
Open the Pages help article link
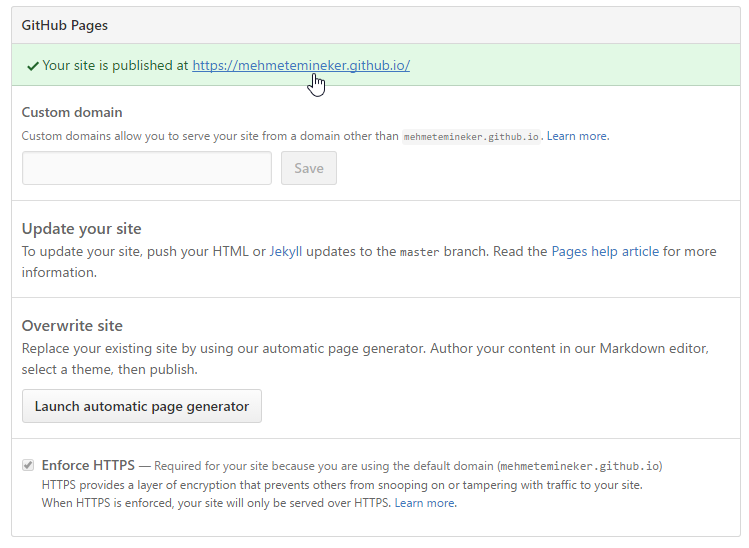click(x=605, y=251)
